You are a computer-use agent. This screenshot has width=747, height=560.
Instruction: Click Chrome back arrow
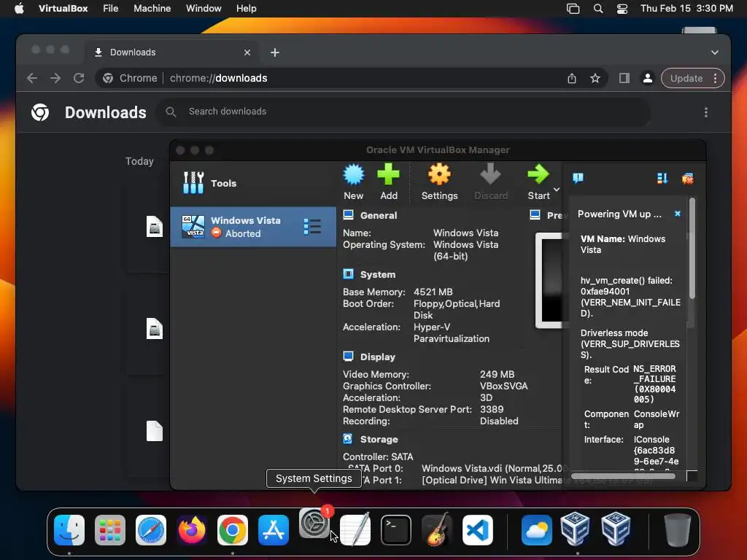(32, 78)
